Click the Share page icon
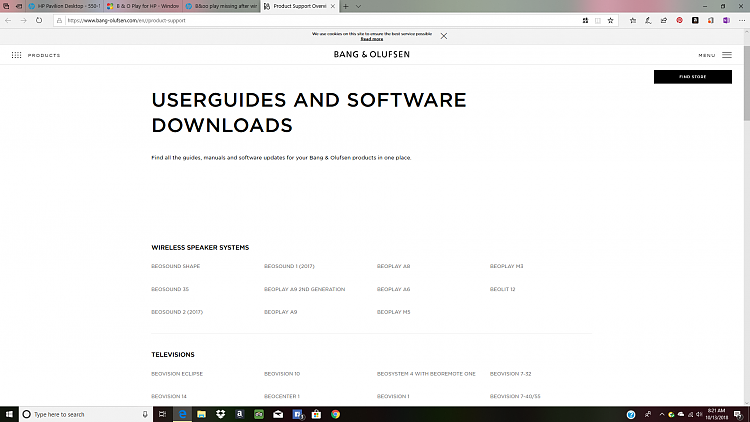750x422 pixels. [664, 21]
